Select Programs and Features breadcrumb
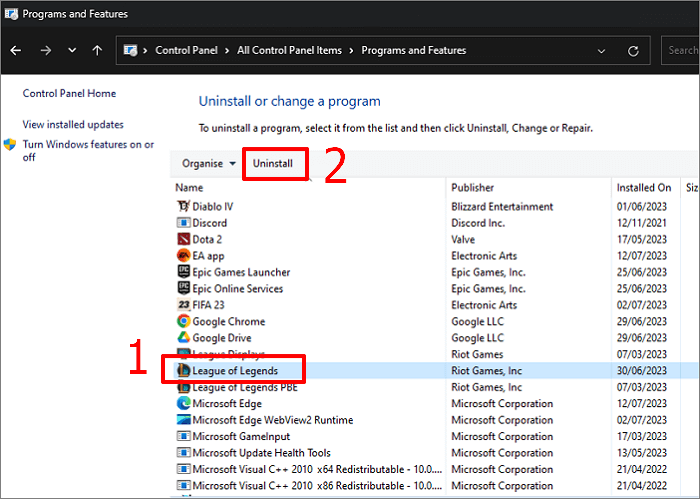Screen dimensions: 700x499 pos(414,50)
